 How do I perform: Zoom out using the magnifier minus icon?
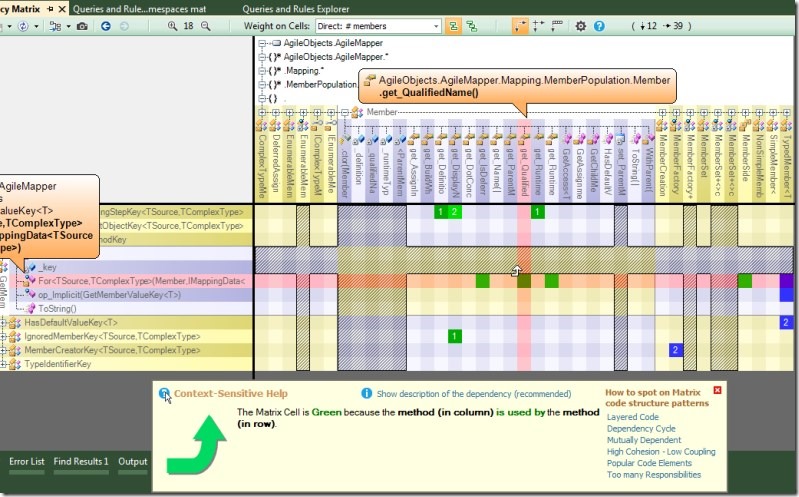206,26
